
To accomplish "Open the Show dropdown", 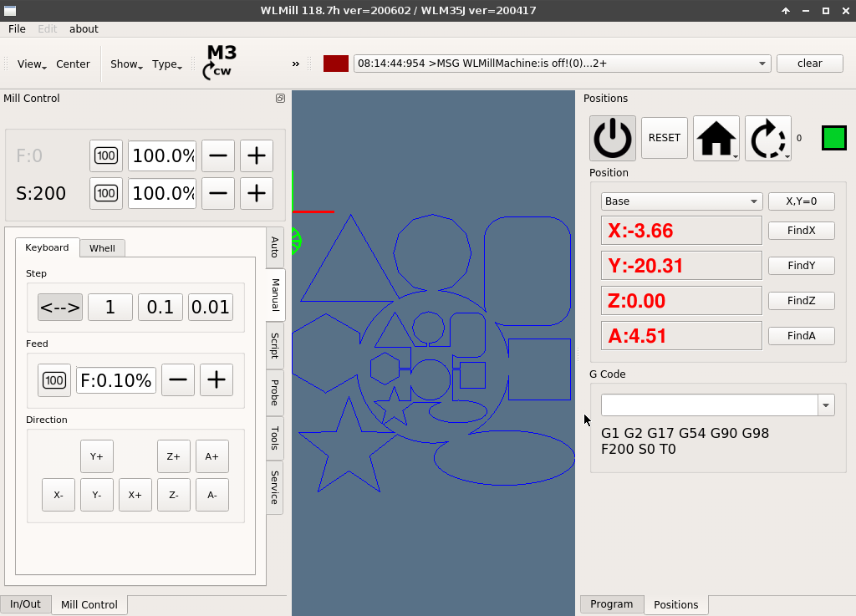I will click(127, 64).
